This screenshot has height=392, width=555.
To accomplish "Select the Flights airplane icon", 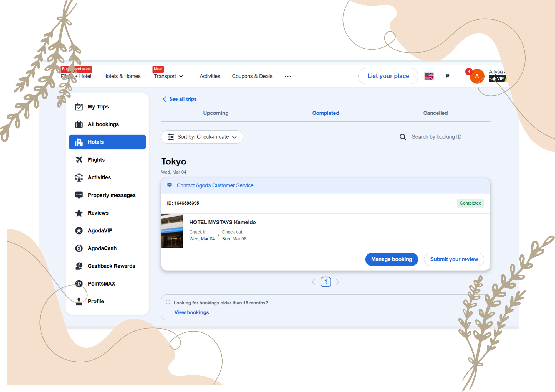I will click(79, 160).
